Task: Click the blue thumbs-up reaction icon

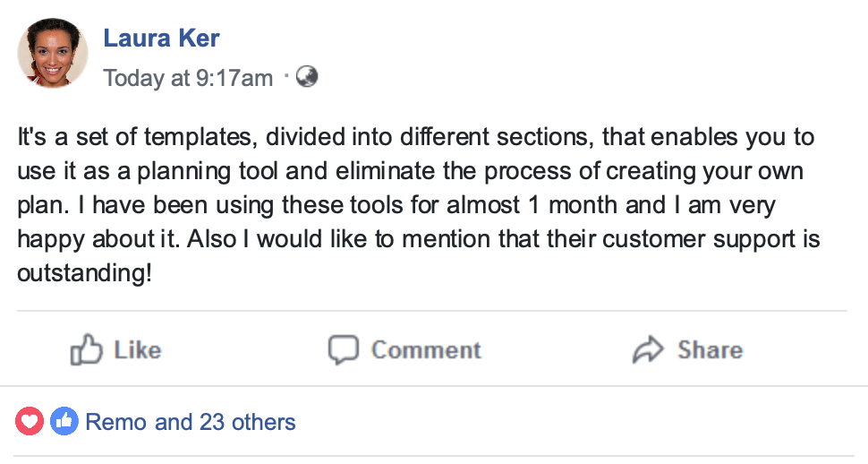Action: pyautogui.click(x=64, y=421)
